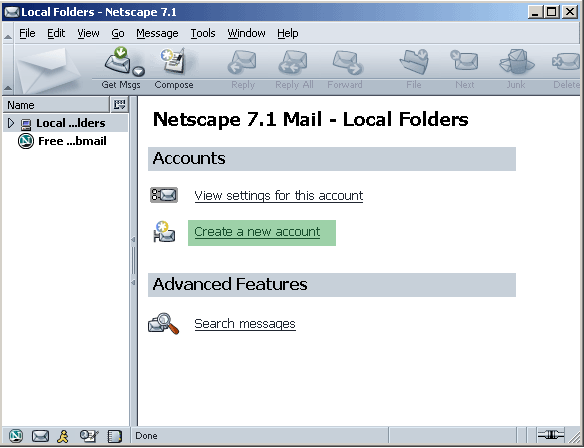584x448 pixels.
Task: Open the Help menu
Action: (288, 33)
